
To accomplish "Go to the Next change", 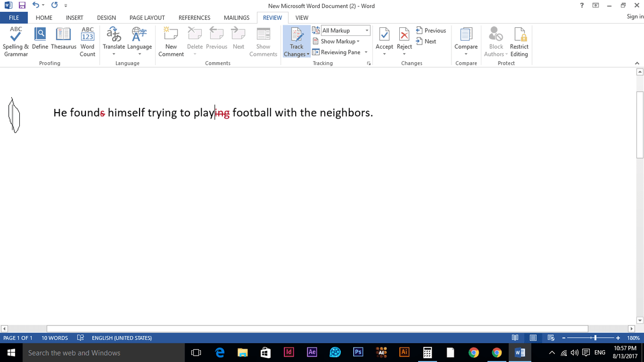I will point(426,41).
